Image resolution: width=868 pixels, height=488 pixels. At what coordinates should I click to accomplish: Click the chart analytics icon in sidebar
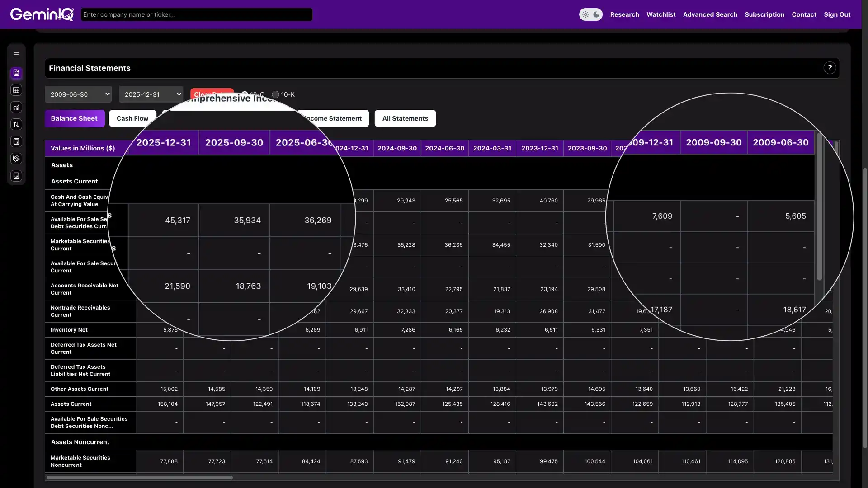click(16, 107)
